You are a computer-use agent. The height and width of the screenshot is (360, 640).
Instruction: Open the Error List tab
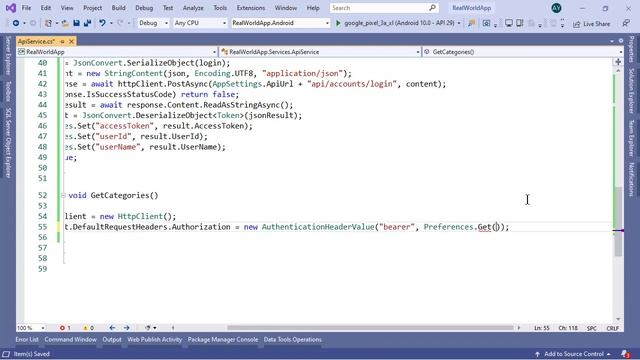27,340
